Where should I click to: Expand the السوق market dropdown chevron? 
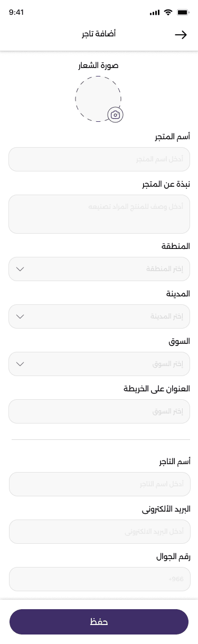tap(20, 364)
